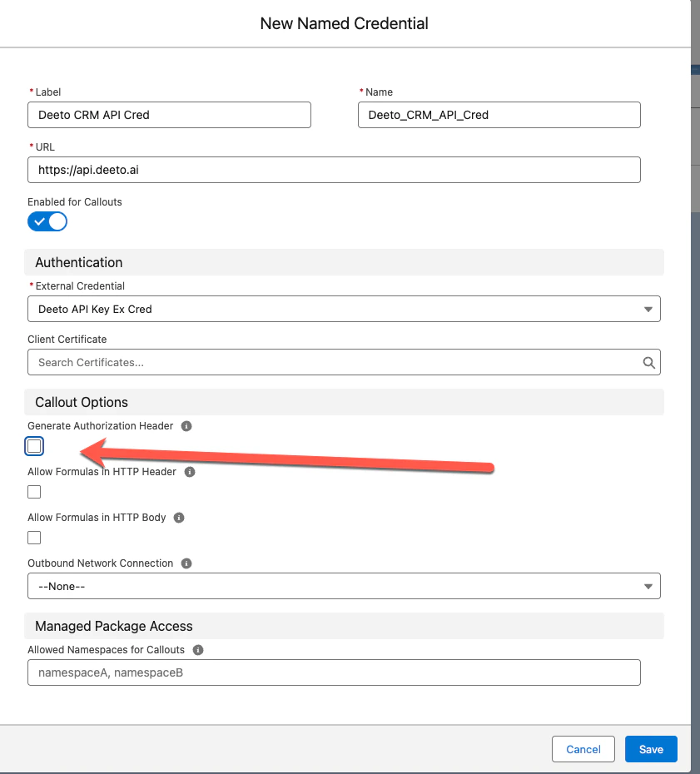Focus the Search Certificates input

344,362
